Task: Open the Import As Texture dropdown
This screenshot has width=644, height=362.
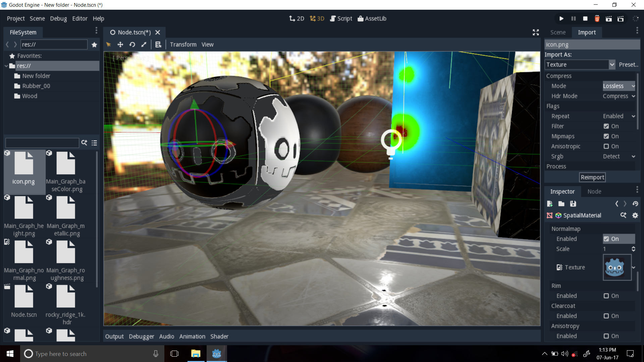Action: [580, 64]
